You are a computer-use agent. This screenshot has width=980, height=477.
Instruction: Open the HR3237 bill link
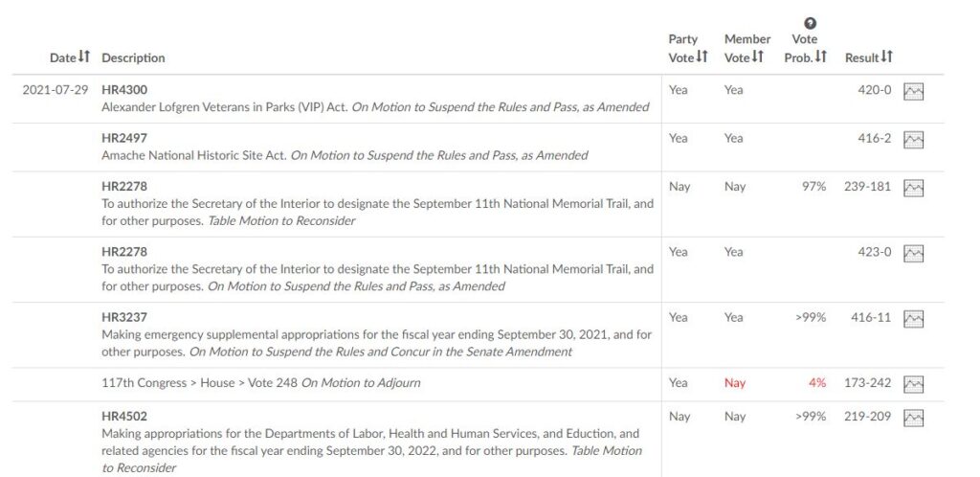pos(124,317)
